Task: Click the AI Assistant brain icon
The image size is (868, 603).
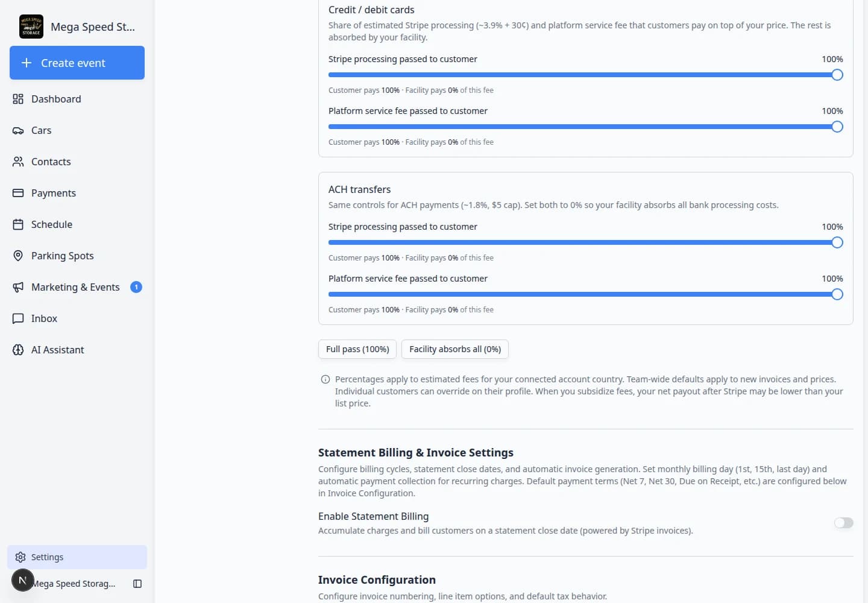Action: tap(18, 350)
